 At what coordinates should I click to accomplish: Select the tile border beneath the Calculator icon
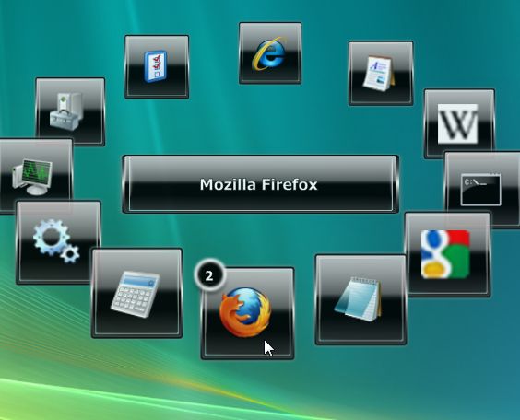[x=136, y=333]
